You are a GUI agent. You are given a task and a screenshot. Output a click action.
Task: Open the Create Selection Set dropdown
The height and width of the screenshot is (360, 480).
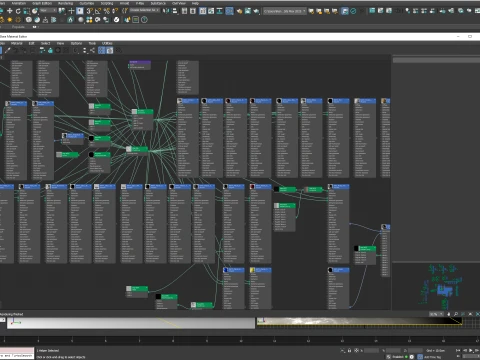[144, 10]
